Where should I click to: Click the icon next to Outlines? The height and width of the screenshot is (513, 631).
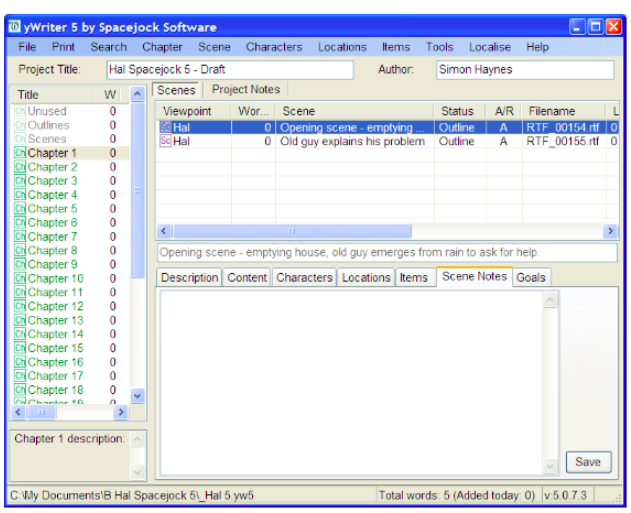click(19, 125)
